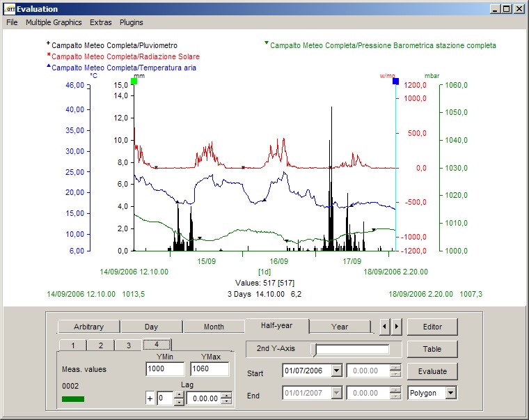Select the Pluviometro legend entry

112,45
